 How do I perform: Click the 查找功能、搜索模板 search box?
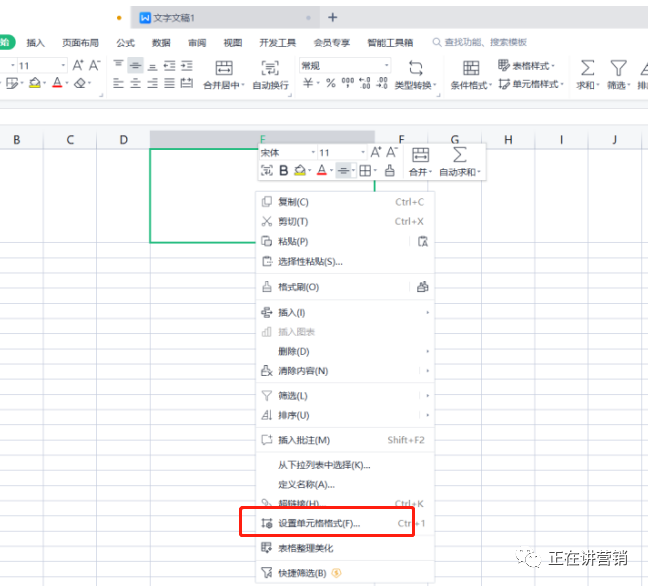[485, 43]
